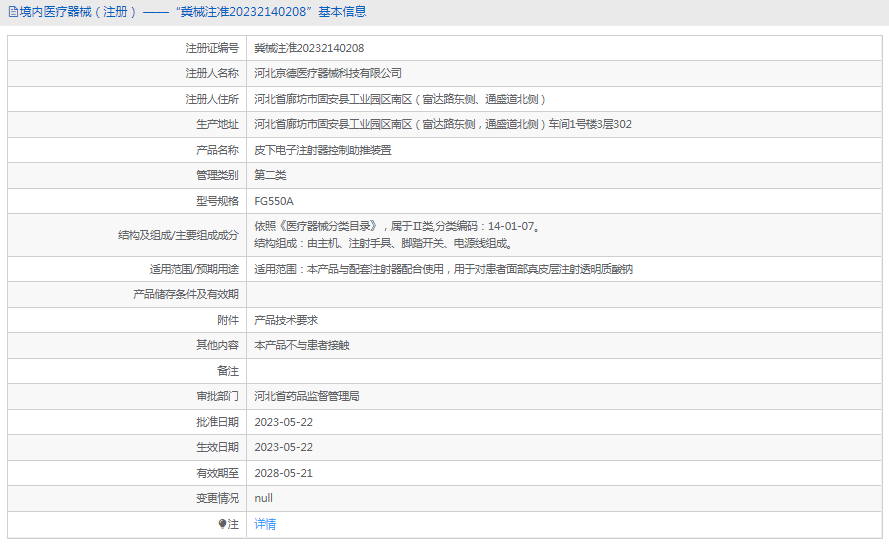
Task: Click the 附件 row label
Action: pyautogui.click(x=228, y=320)
